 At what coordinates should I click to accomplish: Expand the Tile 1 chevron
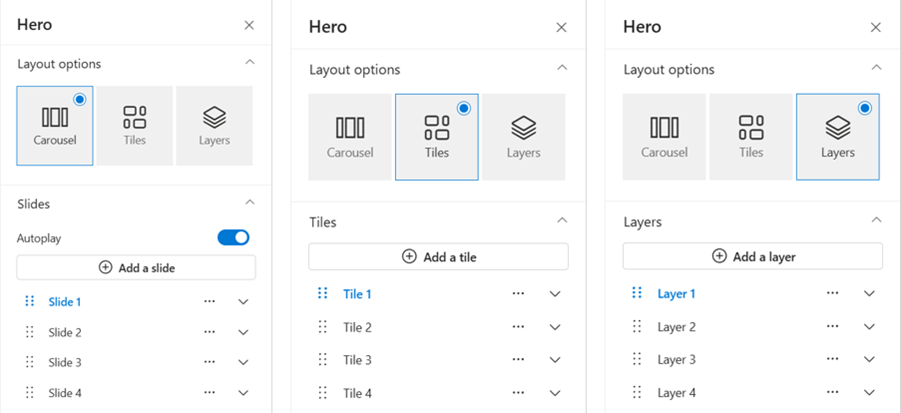pos(555,294)
